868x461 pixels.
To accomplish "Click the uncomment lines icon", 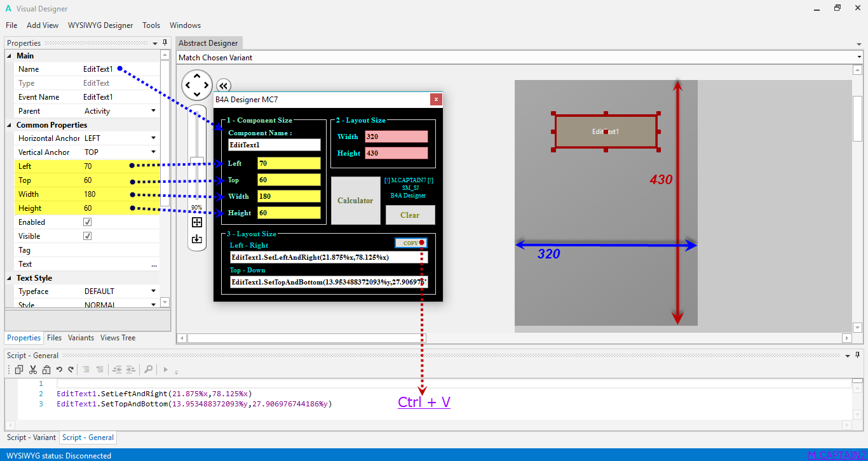I will pyautogui.click(x=100, y=370).
